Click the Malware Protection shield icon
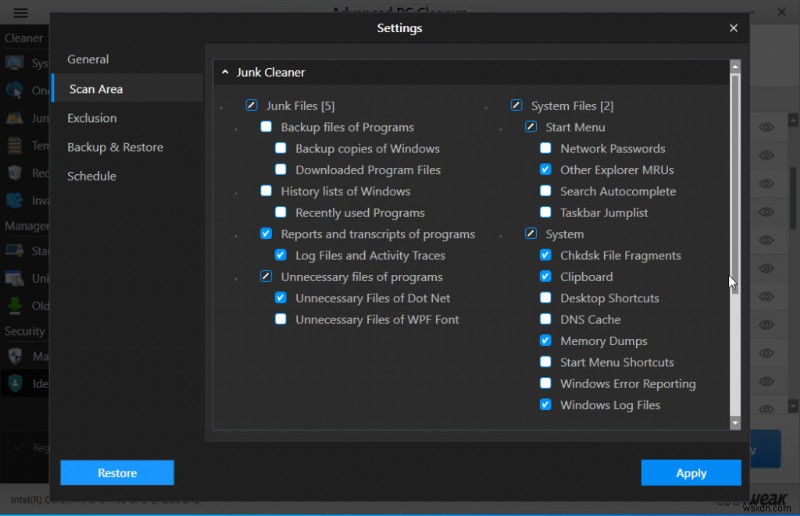 pyautogui.click(x=15, y=355)
